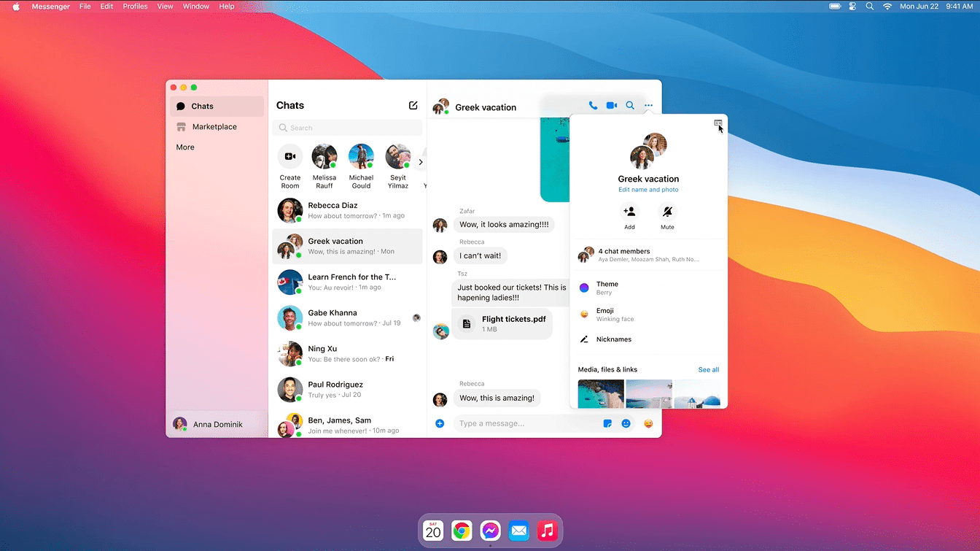The image size is (980, 551).
Task: Click the Edit name and photo link
Action: pos(648,190)
